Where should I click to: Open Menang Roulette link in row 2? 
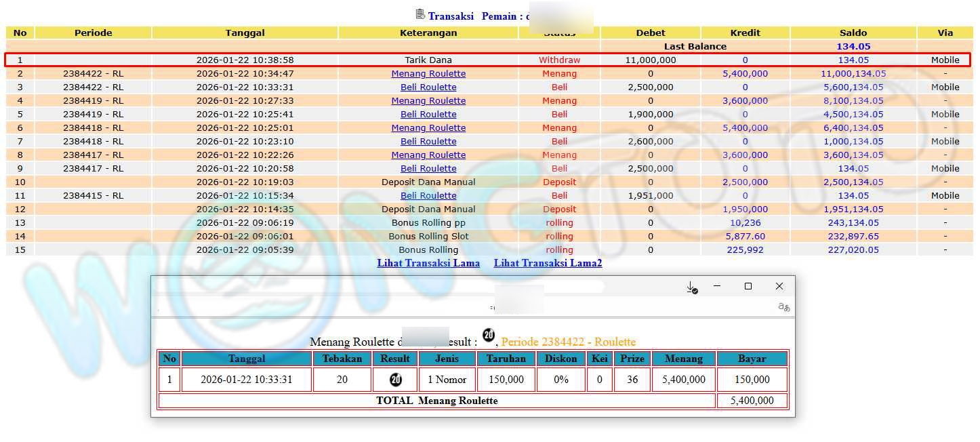428,73
